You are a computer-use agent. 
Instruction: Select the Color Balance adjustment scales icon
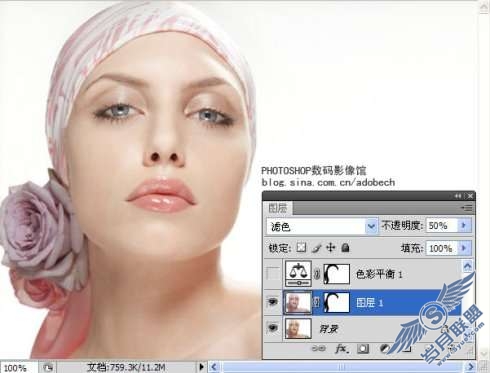(298, 274)
